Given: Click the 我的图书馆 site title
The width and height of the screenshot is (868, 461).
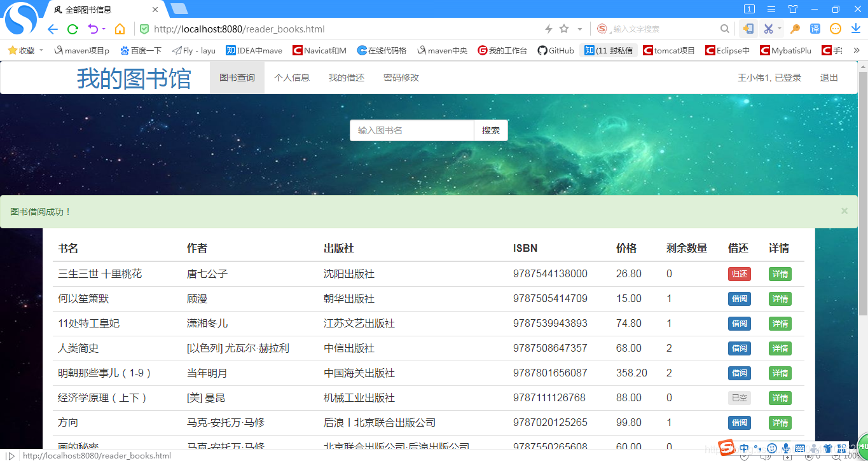Looking at the screenshot, I should 134,79.
